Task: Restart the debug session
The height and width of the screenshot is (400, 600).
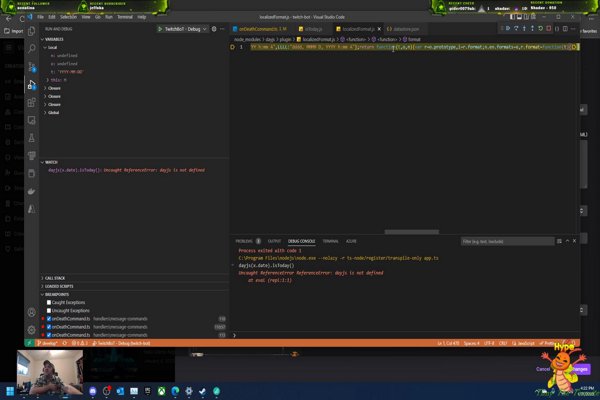Action: (540, 29)
